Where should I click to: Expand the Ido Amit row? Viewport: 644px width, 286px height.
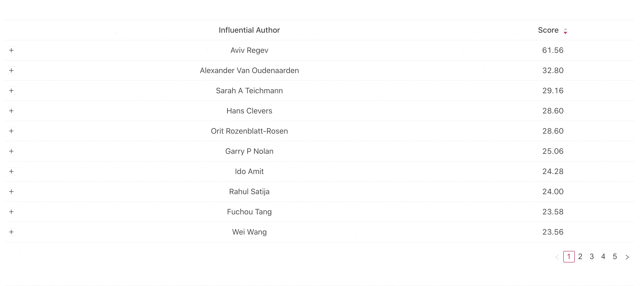click(11, 171)
